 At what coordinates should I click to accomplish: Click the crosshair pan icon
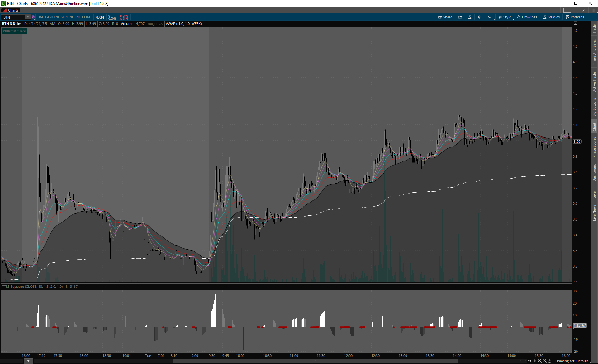pos(535,361)
